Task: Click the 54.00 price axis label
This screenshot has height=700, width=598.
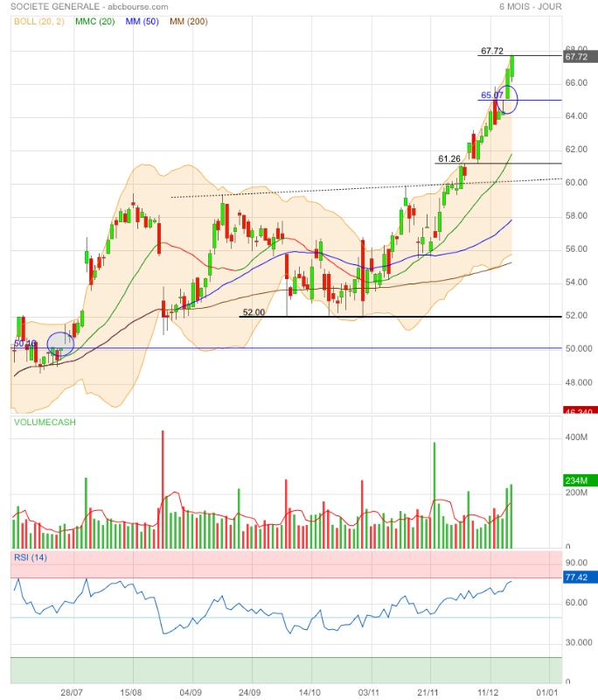Action: (x=576, y=282)
